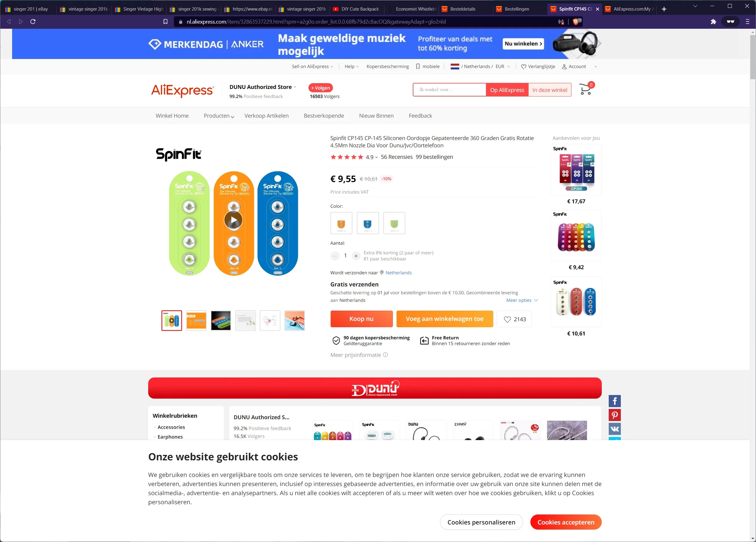Accept cookies with Cookies accepteren
This screenshot has width=756, height=542.
pyautogui.click(x=566, y=522)
